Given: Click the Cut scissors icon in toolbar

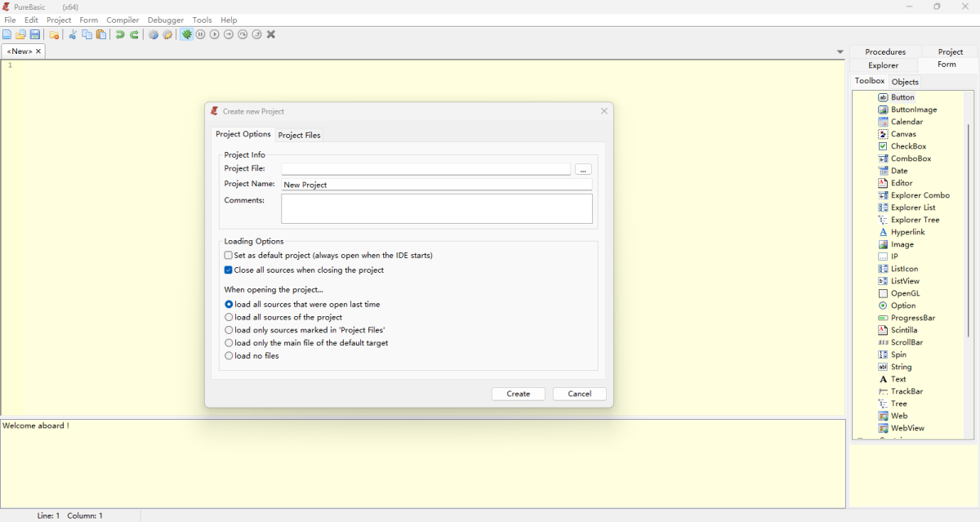Looking at the screenshot, I should pos(73,34).
